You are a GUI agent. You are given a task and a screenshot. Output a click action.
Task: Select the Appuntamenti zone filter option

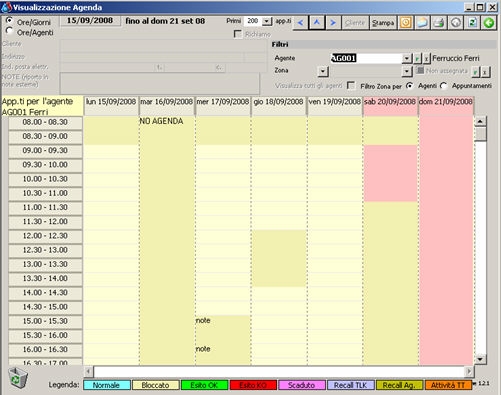pyautogui.click(x=443, y=86)
